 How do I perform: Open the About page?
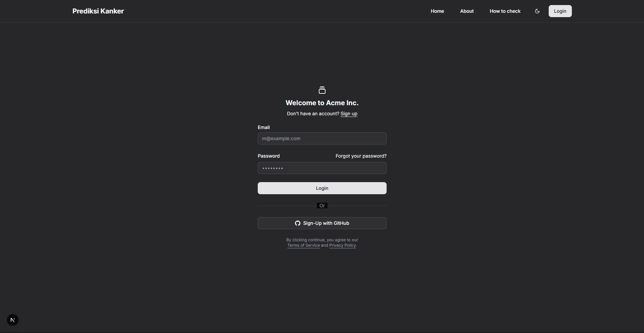(466, 11)
